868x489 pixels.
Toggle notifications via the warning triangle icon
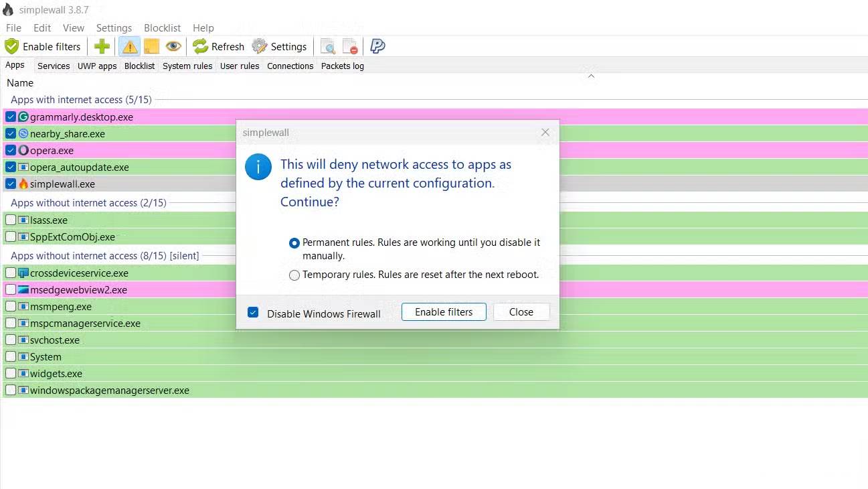[130, 46]
